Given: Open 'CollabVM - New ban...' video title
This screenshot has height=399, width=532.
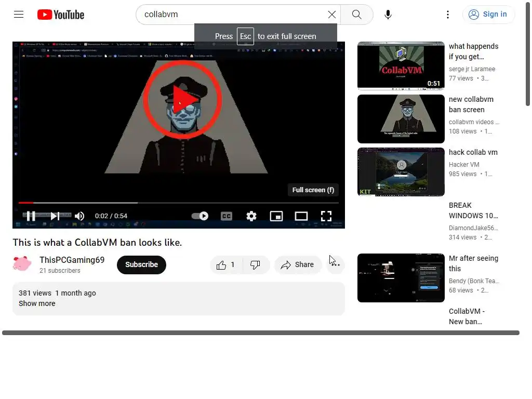Looking at the screenshot, I should (x=467, y=316).
